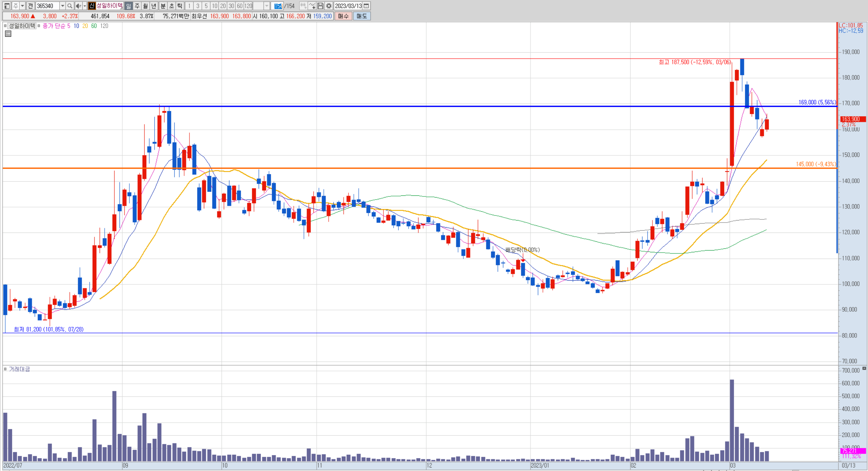Click the 154 bar count input field

click(x=278, y=6)
